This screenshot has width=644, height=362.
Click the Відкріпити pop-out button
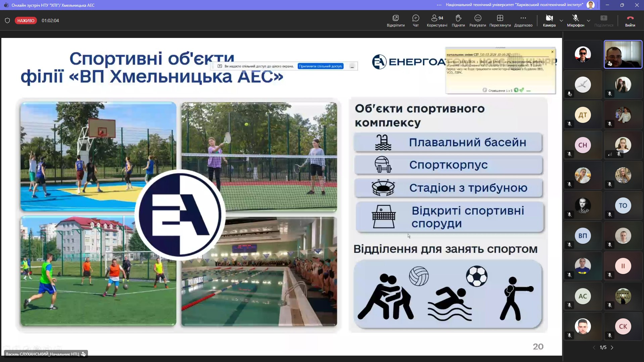396,20
